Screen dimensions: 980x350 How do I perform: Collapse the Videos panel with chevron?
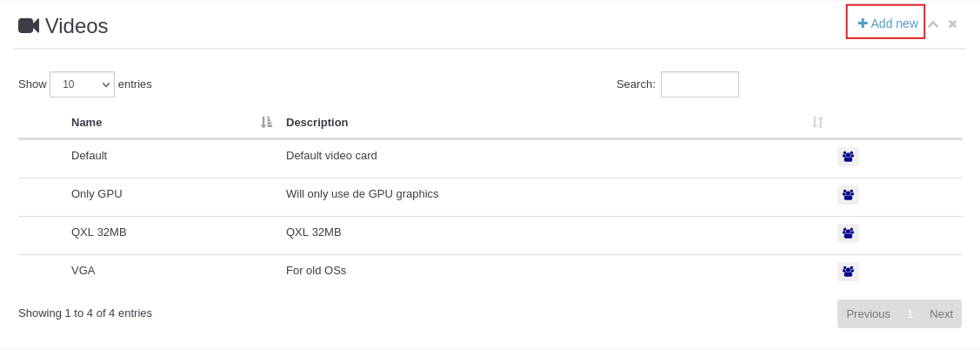click(933, 24)
